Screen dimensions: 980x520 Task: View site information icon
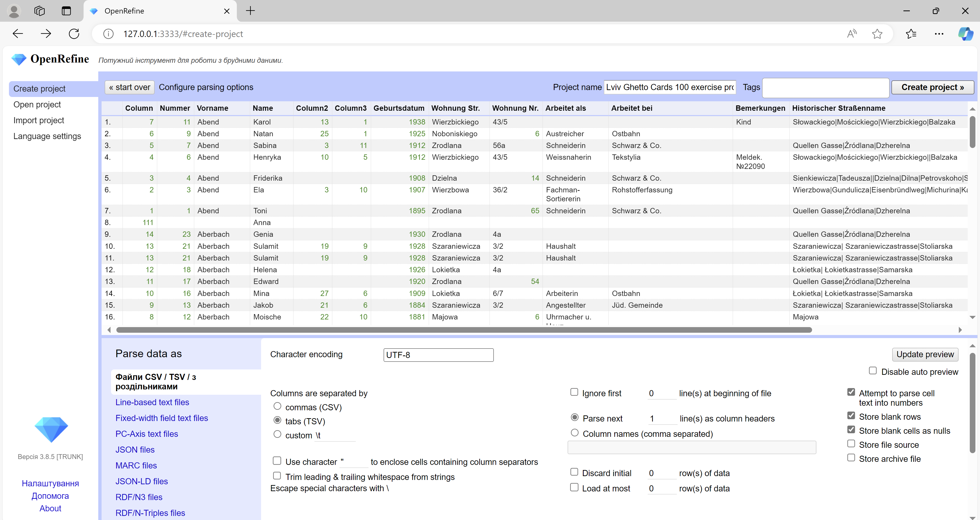(x=108, y=34)
